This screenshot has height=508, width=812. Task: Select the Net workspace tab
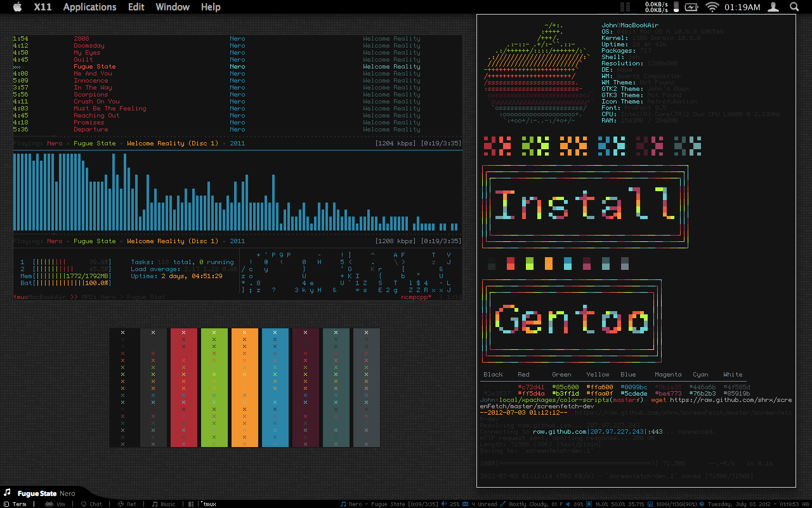click(x=127, y=504)
